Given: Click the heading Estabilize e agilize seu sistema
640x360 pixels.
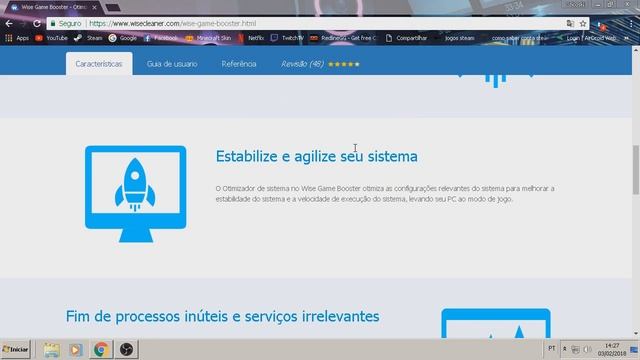Looking at the screenshot, I should pos(316,156).
